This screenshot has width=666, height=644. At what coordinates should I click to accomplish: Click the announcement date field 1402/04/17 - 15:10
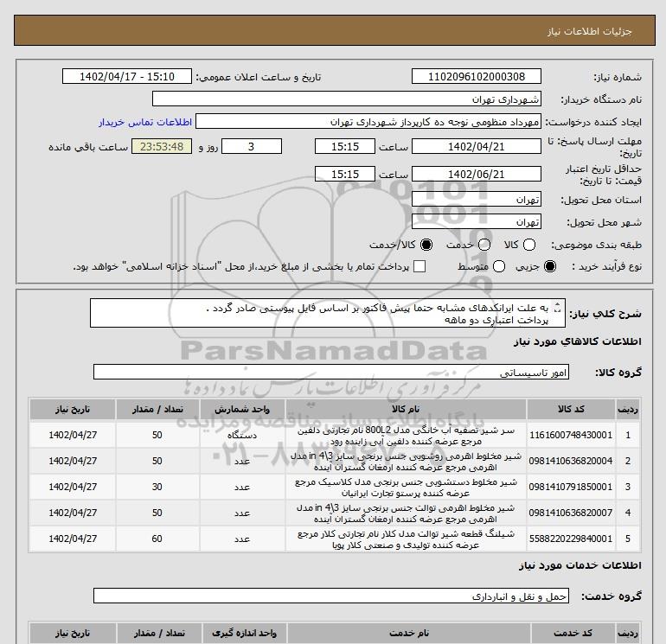127,77
